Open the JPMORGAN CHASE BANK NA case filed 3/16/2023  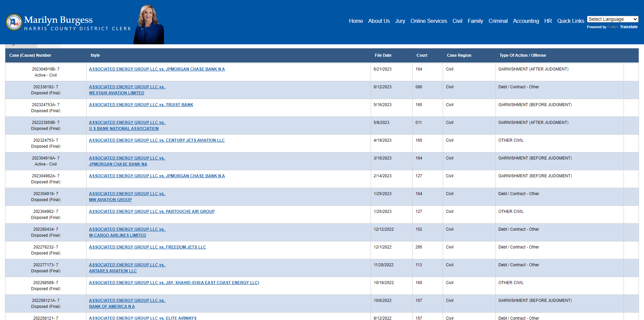coord(127,161)
